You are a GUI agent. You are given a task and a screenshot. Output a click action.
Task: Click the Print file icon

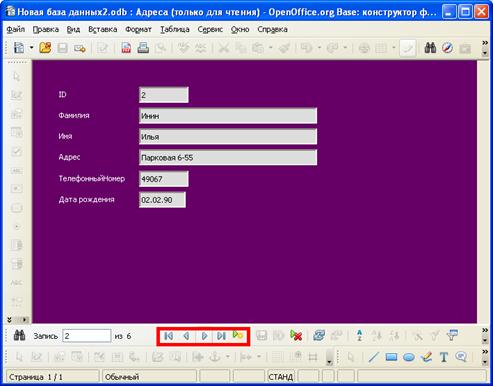(x=143, y=48)
